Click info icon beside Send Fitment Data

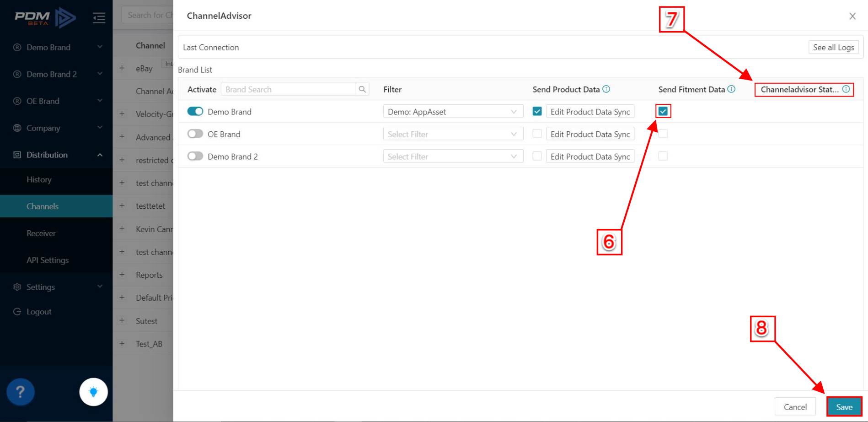(x=732, y=89)
